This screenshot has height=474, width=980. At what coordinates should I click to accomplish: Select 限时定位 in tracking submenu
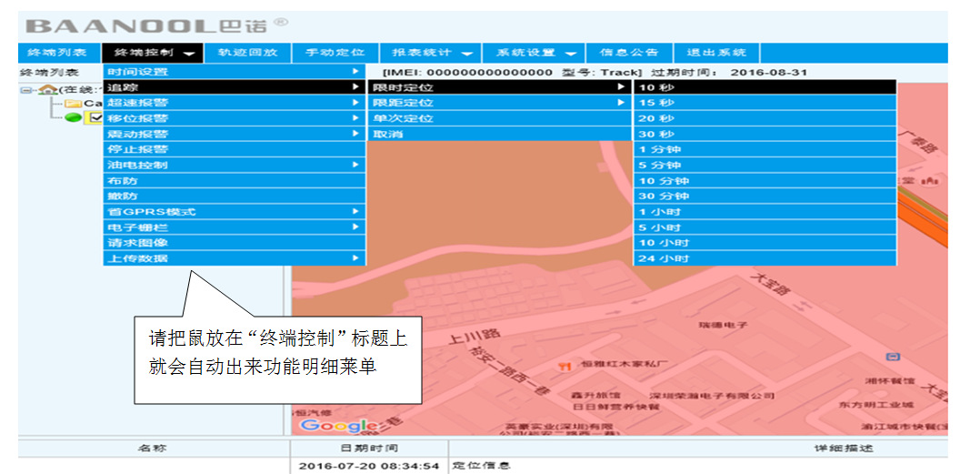pyautogui.click(x=500, y=87)
